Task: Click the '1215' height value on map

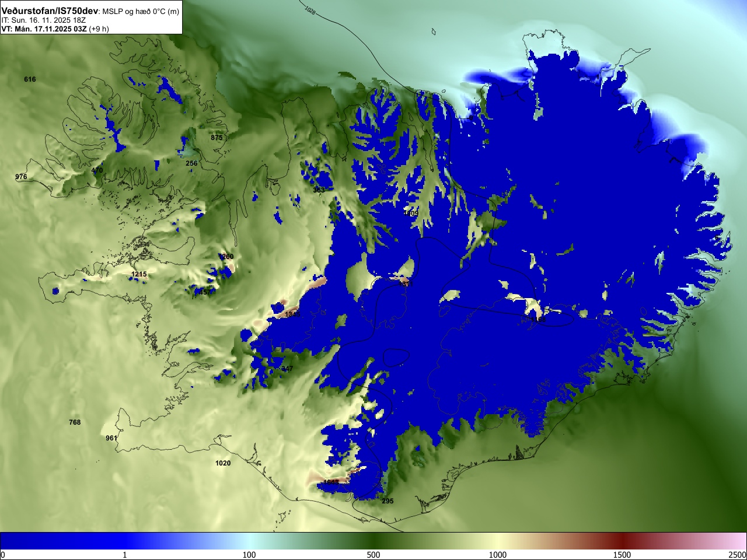Action: (x=139, y=274)
